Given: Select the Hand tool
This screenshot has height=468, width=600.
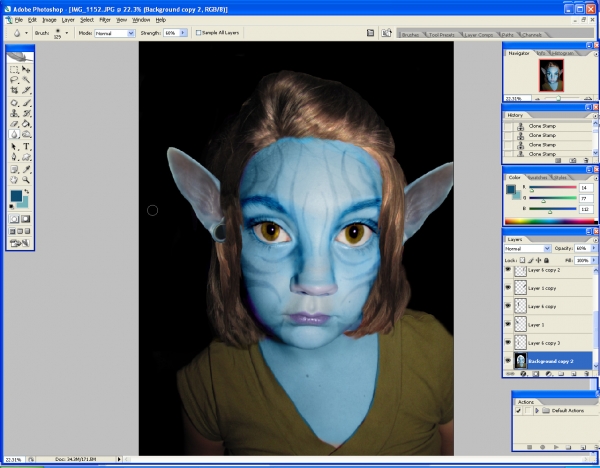Looking at the screenshot, I should pyautogui.click(x=14, y=179).
